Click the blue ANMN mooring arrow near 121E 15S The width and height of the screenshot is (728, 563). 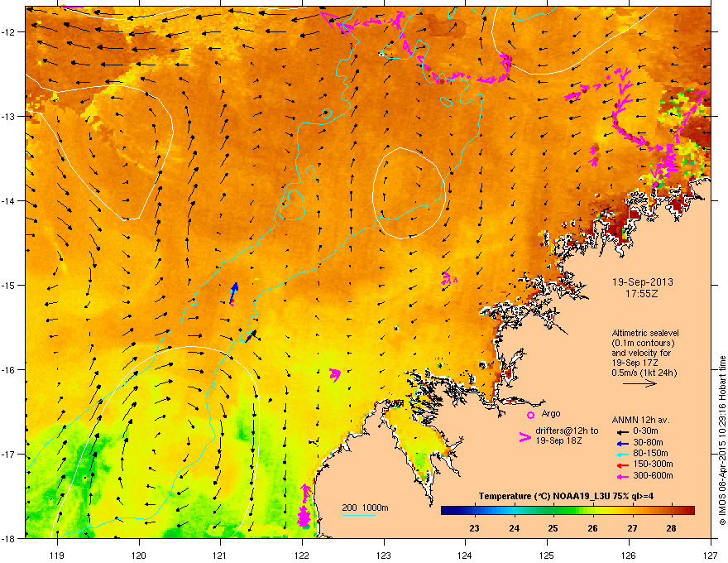(234, 292)
